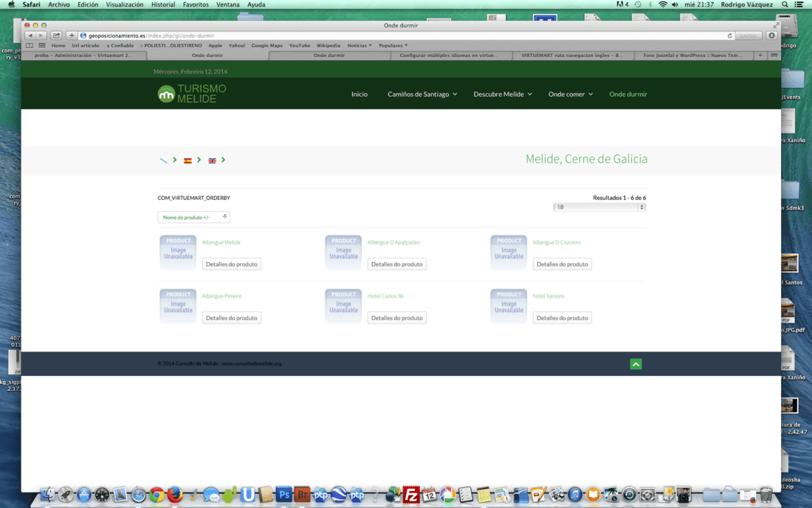Open the Wi-Fi menu bar icon
Viewport: 812px width, 508px height.
pos(663,4)
